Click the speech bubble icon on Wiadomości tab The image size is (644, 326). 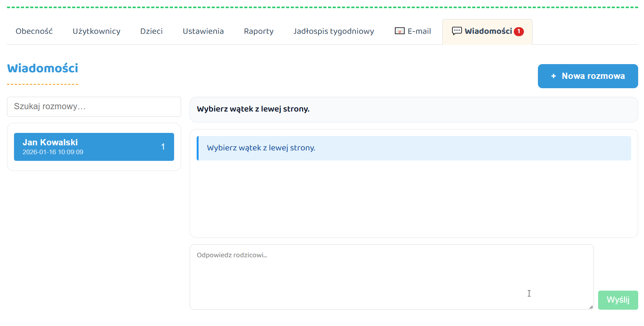457,31
